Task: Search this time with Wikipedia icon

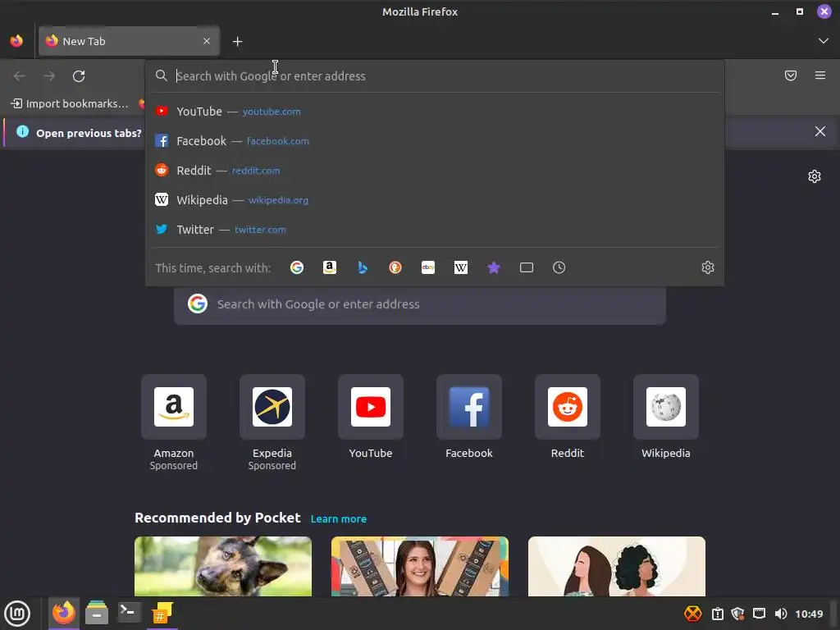Action: click(x=461, y=267)
